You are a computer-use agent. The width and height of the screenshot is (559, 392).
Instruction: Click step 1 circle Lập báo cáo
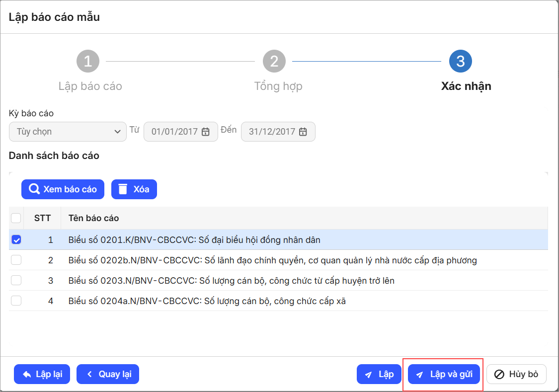[x=88, y=61]
